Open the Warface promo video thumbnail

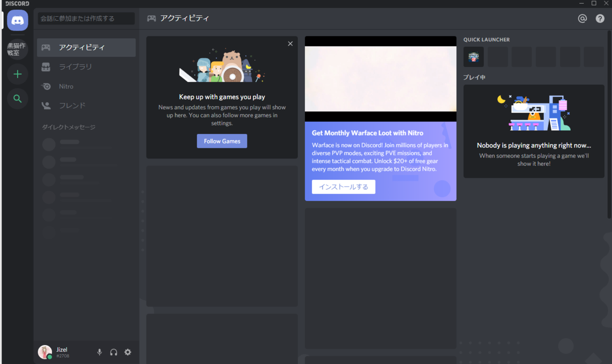click(x=380, y=79)
